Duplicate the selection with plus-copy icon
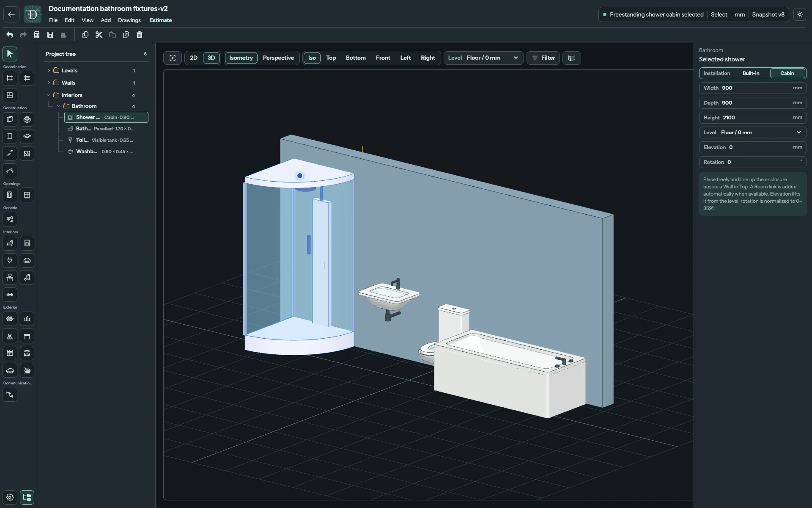 126,35
